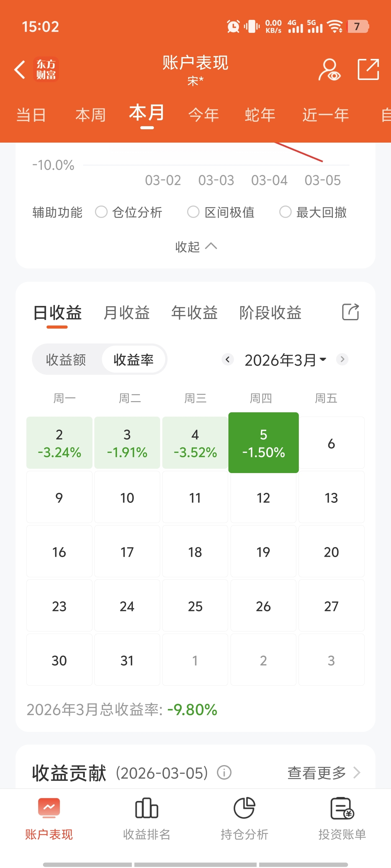Screen dimensions: 391x868
Task: Switch toggle to 收益额
Action: pos(66,360)
